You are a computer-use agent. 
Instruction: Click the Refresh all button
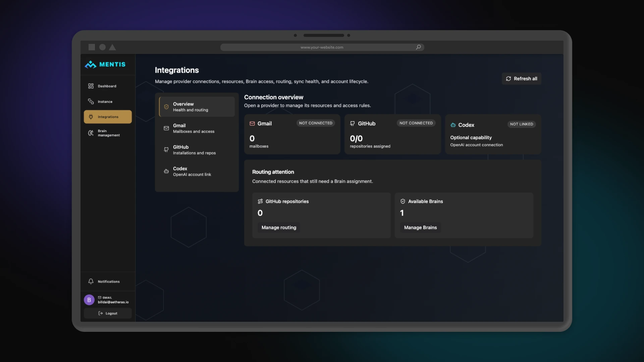tap(522, 79)
